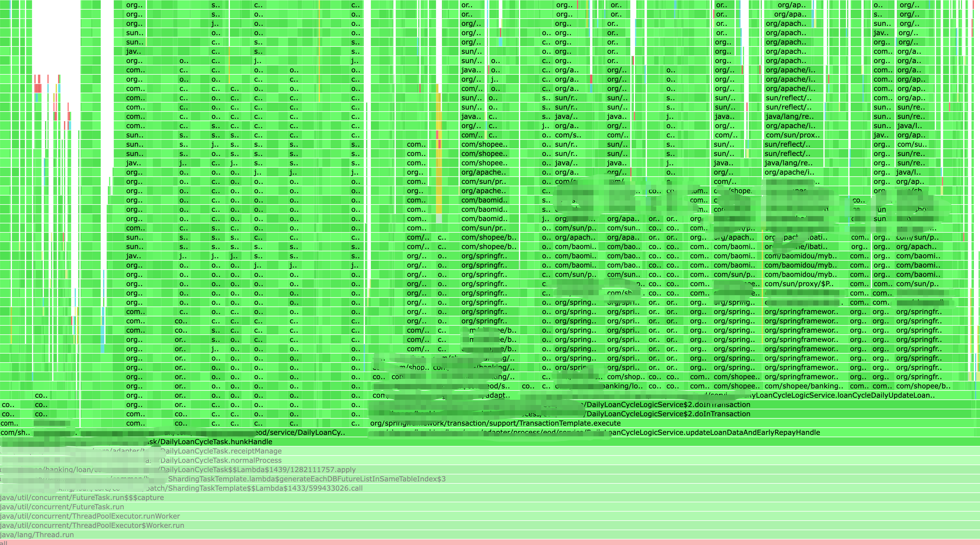Select the FutureTask.run$$$capture frame

coord(82,497)
